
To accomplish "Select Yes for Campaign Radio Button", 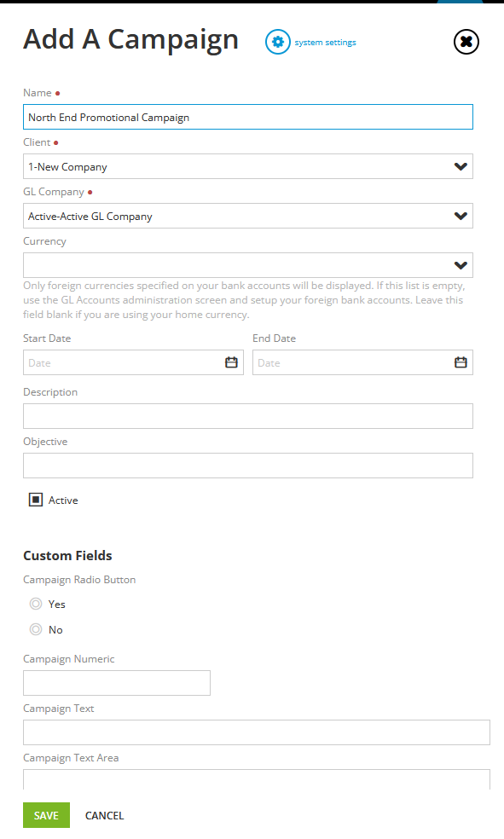I will [x=36, y=604].
